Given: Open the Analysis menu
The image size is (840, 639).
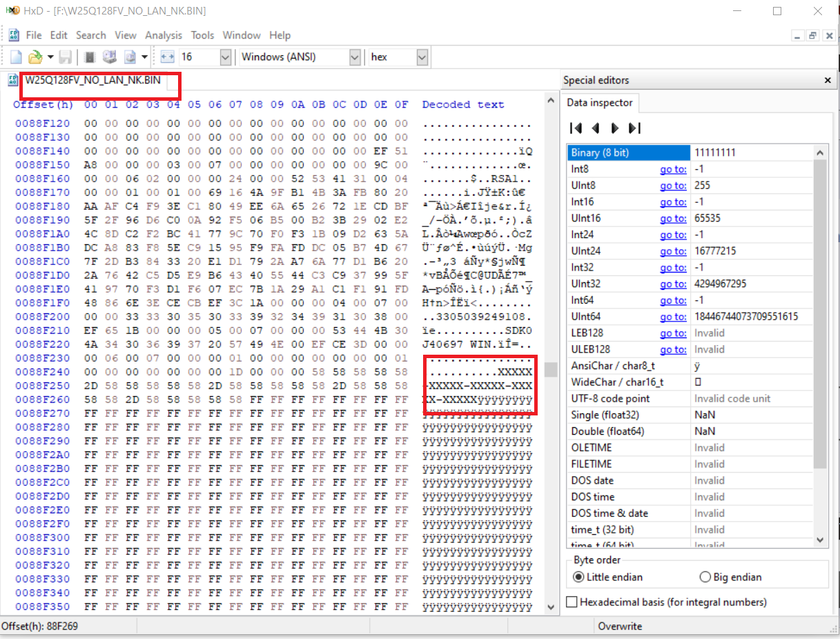Looking at the screenshot, I should [x=164, y=35].
